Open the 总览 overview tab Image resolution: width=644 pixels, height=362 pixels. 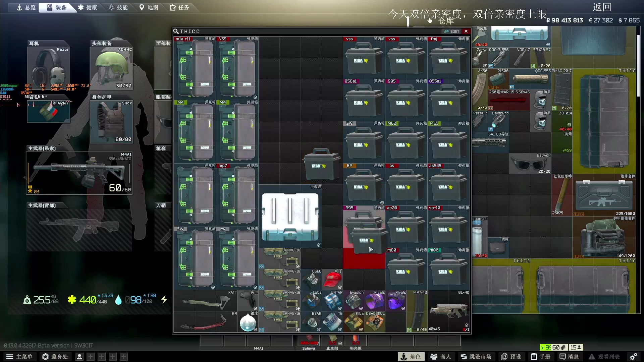(x=26, y=7)
